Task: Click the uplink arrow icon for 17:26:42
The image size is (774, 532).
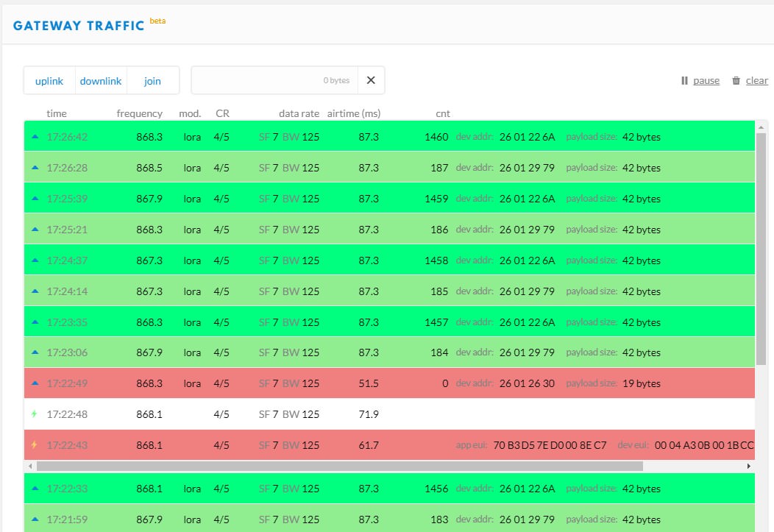Action: (35, 137)
